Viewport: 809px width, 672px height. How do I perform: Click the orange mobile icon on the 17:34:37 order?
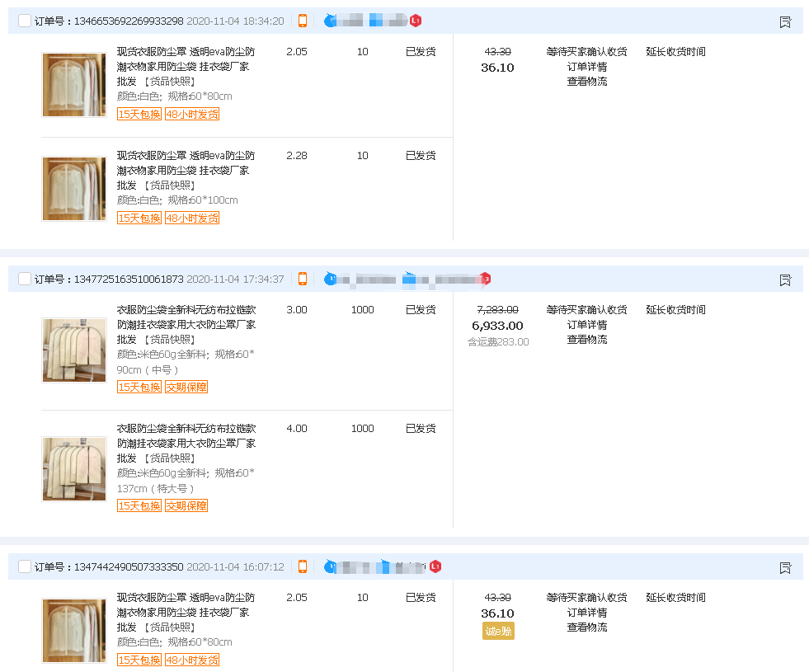pyautogui.click(x=303, y=280)
